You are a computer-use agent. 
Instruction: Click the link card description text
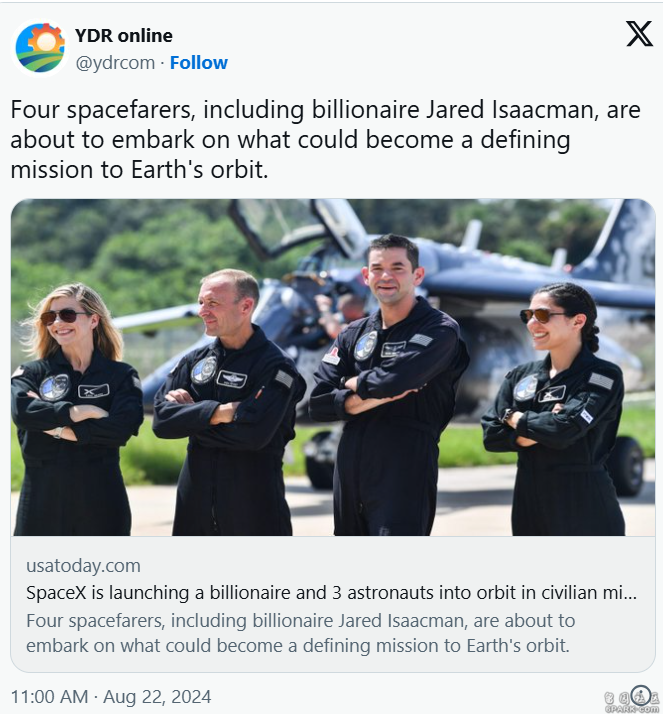pyautogui.click(x=301, y=633)
